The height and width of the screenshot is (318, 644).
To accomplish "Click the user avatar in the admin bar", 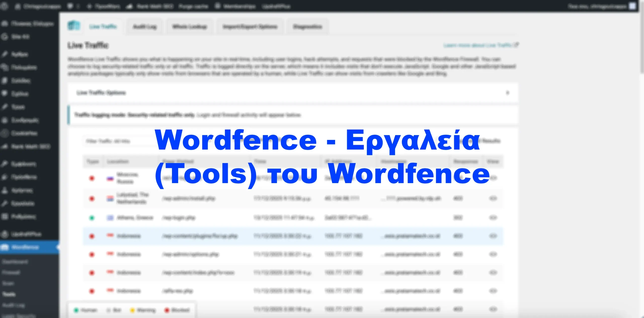I will pos(632,6).
